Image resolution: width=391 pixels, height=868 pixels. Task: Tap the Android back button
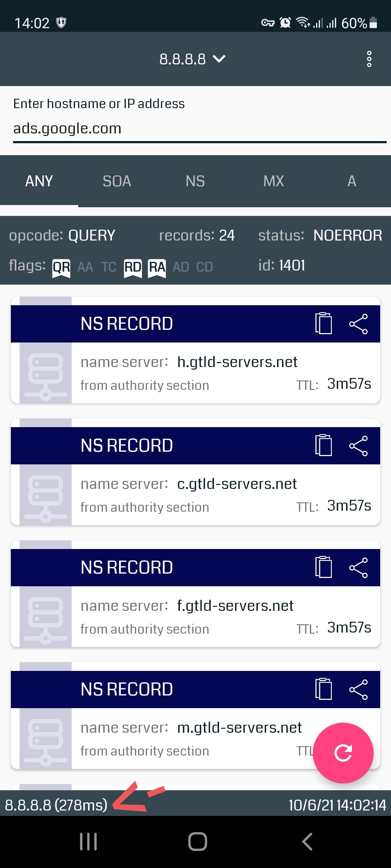tap(307, 842)
